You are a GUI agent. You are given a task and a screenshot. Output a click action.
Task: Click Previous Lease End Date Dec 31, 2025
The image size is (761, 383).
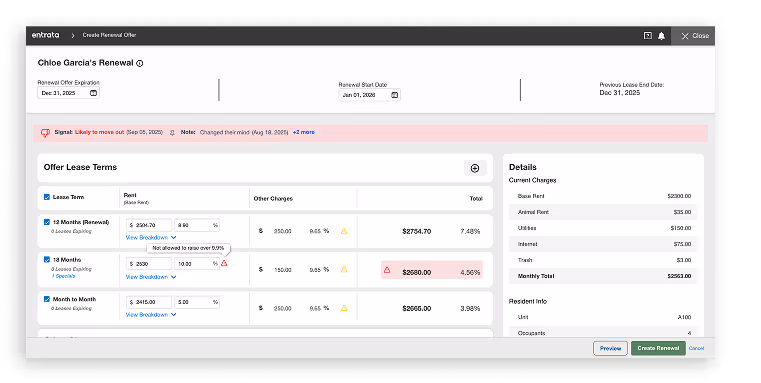pyautogui.click(x=620, y=93)
